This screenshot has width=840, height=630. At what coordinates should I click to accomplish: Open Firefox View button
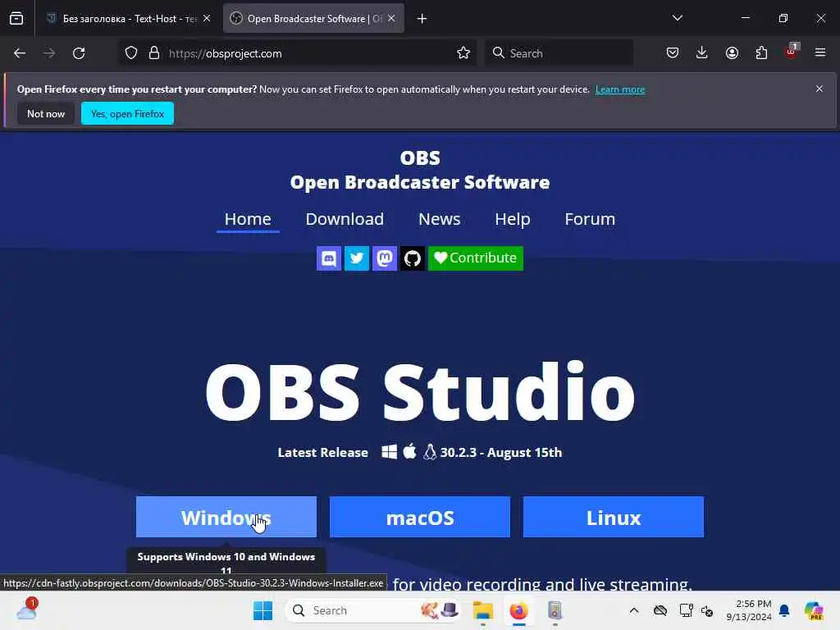click(16, 19)
